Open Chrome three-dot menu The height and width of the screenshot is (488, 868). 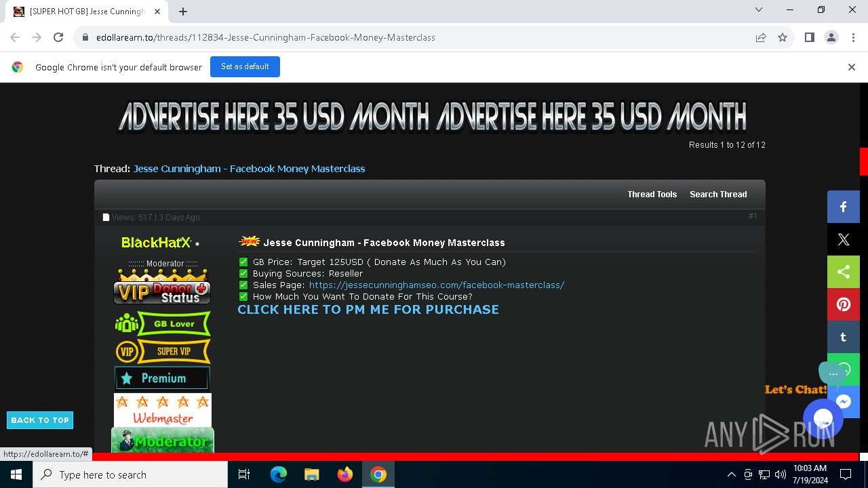(x=852, y=37)
